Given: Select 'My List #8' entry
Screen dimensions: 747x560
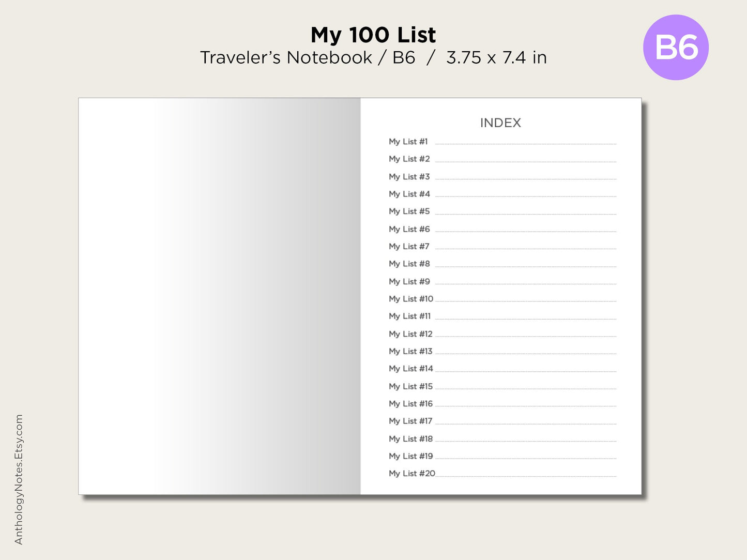Looking at the screenshot, I should pyautogui.click(x=409, y=264).
